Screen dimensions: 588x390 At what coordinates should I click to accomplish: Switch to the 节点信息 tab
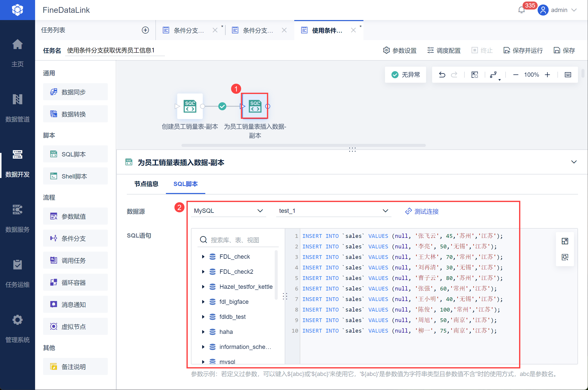coord(146,184)
